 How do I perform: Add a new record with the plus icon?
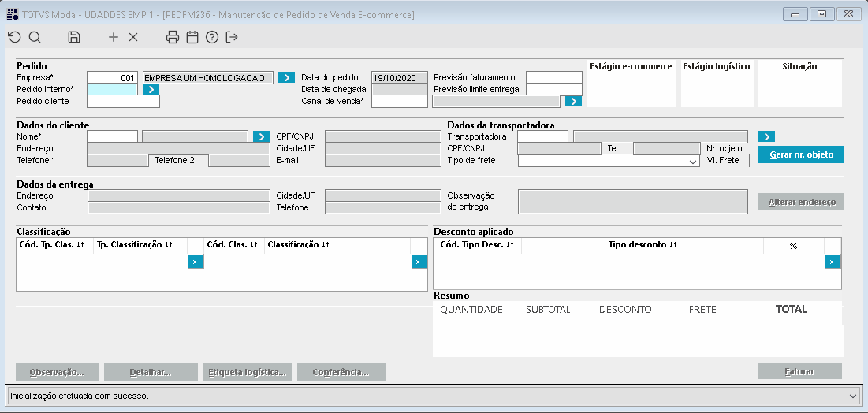(114, 37)
